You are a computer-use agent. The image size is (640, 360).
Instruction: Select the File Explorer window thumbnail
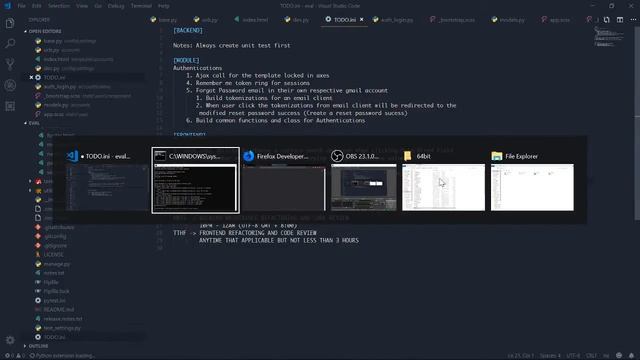[x=532, y=180]
